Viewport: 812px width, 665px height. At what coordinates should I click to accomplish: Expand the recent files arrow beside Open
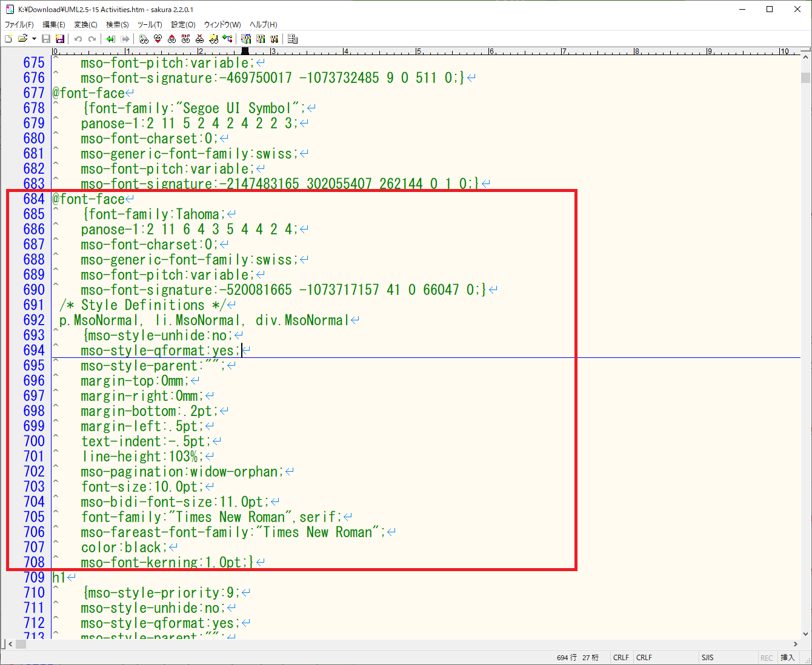click(x=34, y=39)
